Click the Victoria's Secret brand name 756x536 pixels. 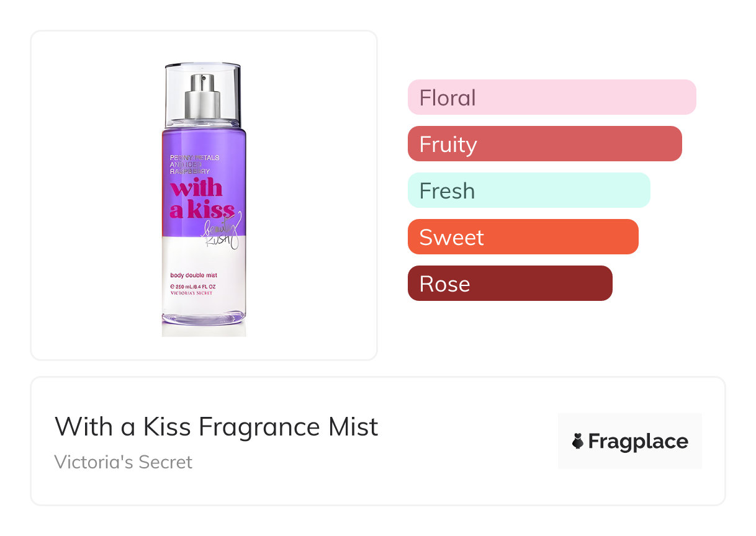[x=123, y=462]
